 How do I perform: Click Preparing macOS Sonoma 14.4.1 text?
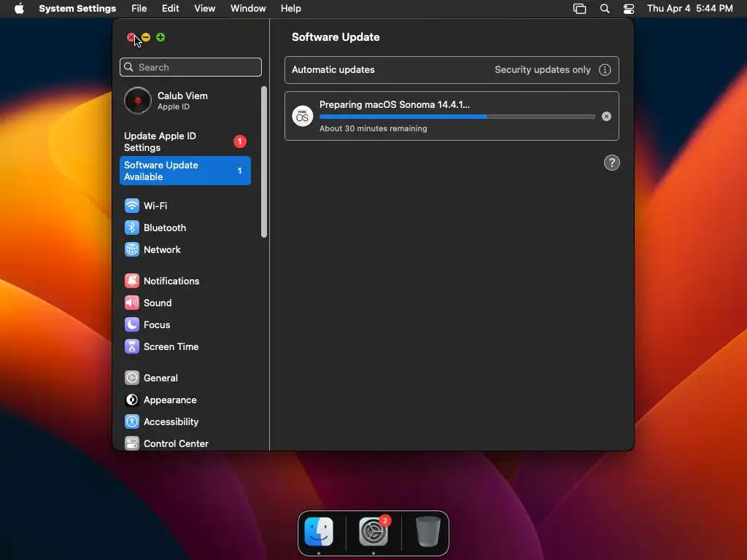pyautogui.click(x=395, y=105)
